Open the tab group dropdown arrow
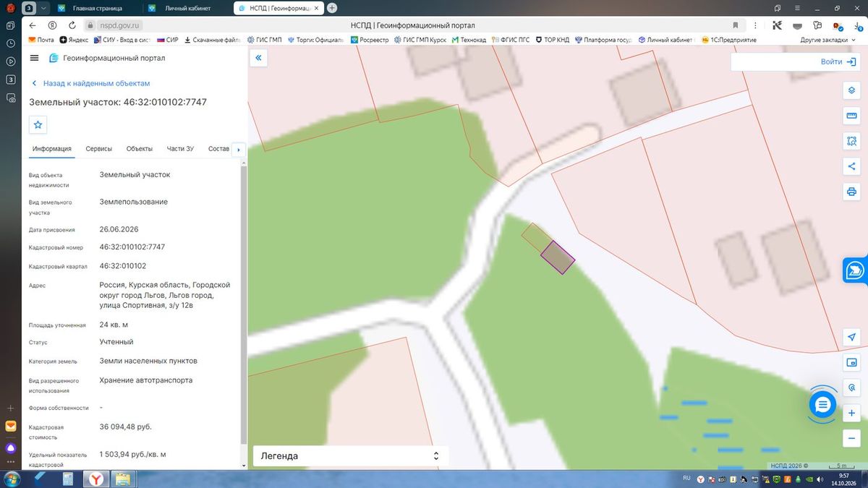 [45, 8]
